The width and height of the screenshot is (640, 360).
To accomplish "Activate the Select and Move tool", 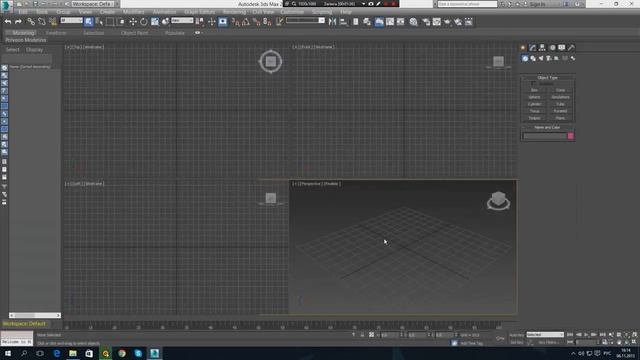I will pyautogui.click(x=133, y=22).
